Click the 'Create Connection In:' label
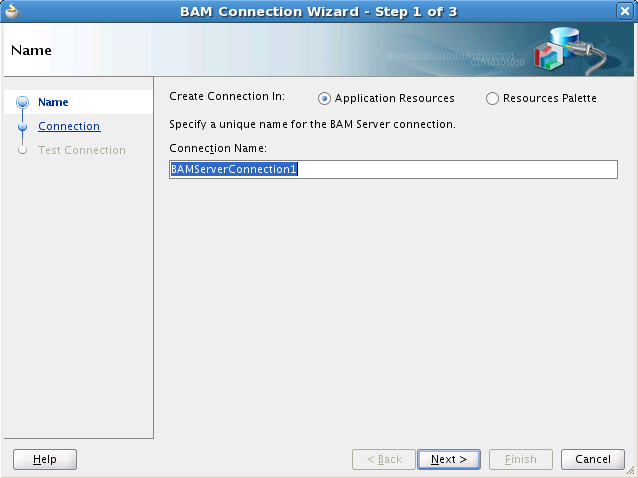Screen dimensions: 638x478 point(227,96)
